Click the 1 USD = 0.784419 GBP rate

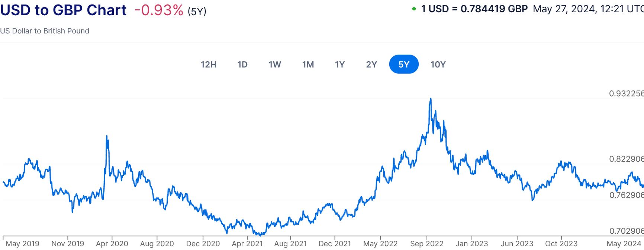(474, 9)
